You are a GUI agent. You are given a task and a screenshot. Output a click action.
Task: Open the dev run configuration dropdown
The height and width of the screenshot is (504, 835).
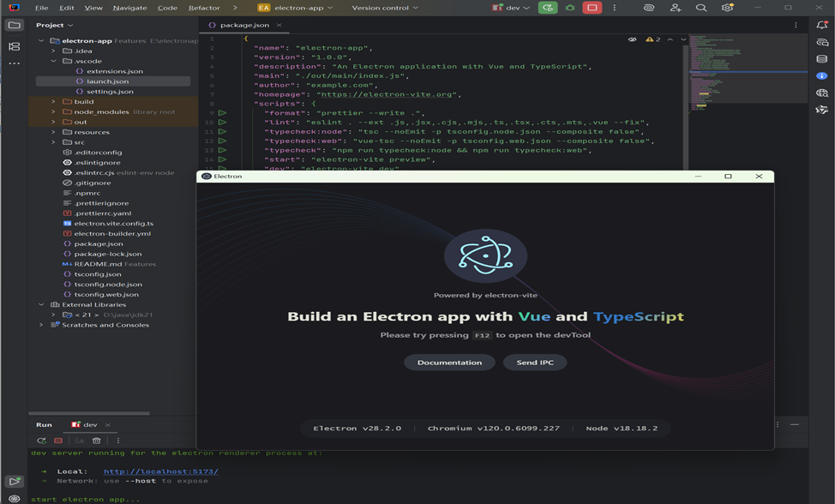(511, 8)
